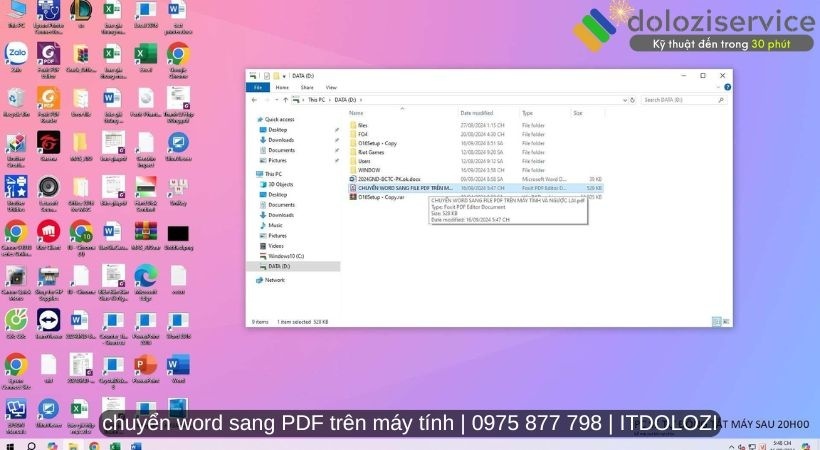Go up one folder level

[x=286, y=100]
